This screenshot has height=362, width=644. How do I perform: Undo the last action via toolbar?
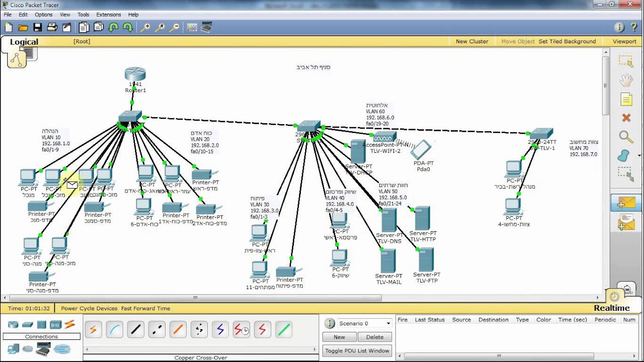pos(113,27)
